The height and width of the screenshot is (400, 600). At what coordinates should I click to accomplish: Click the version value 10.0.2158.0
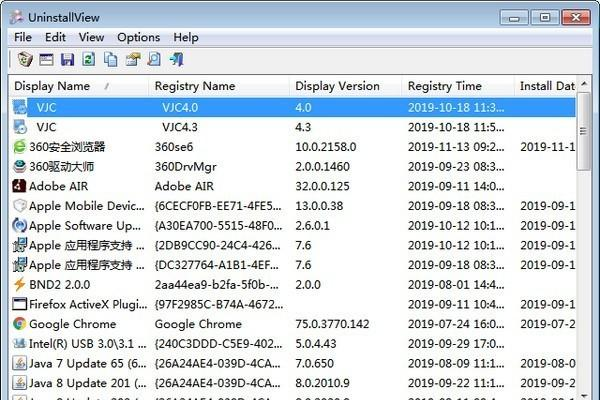click(326, 147)
